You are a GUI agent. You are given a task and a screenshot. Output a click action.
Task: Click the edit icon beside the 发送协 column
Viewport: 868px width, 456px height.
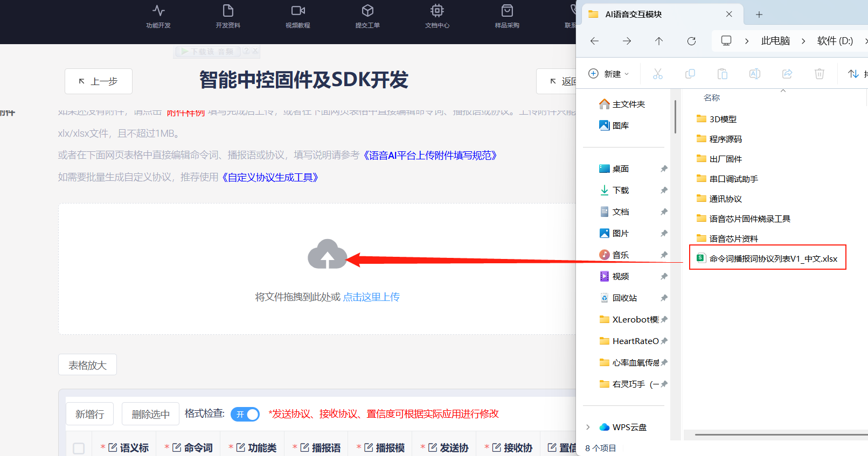[433, 447]
